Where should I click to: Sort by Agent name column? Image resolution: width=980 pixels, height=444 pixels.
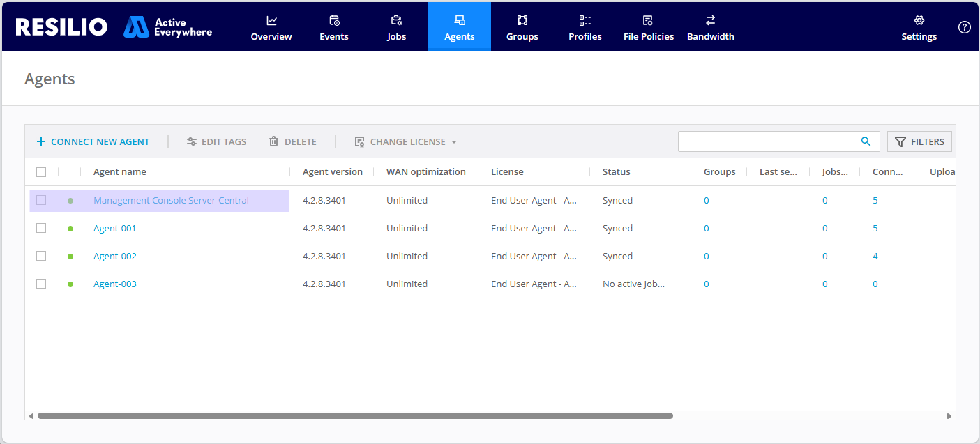(x=120, y=172)
